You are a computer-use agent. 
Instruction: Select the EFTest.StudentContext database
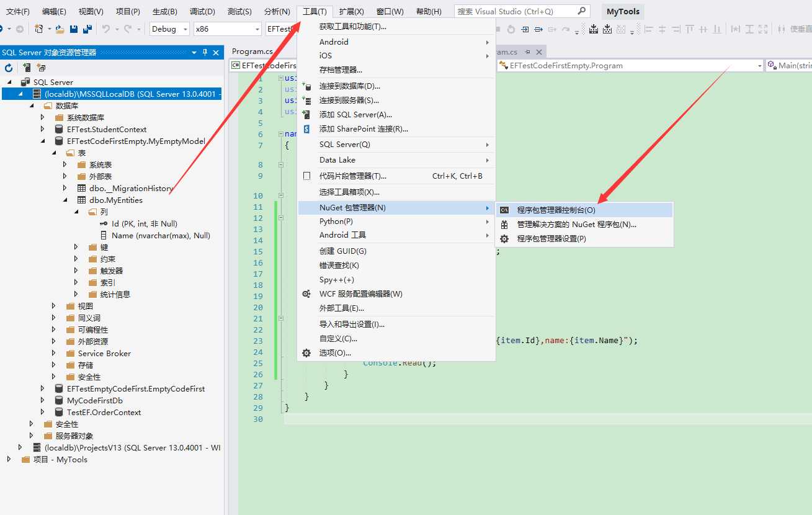107,129
